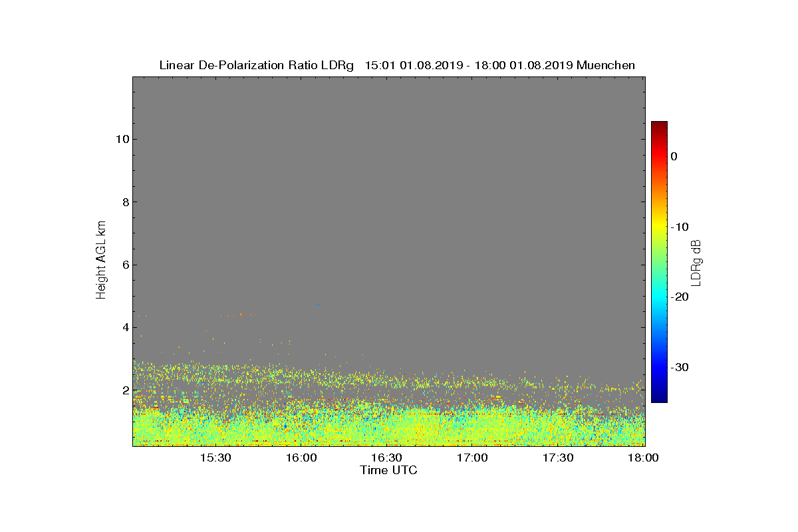Click the height tick label '6'

tap(124, 265)
